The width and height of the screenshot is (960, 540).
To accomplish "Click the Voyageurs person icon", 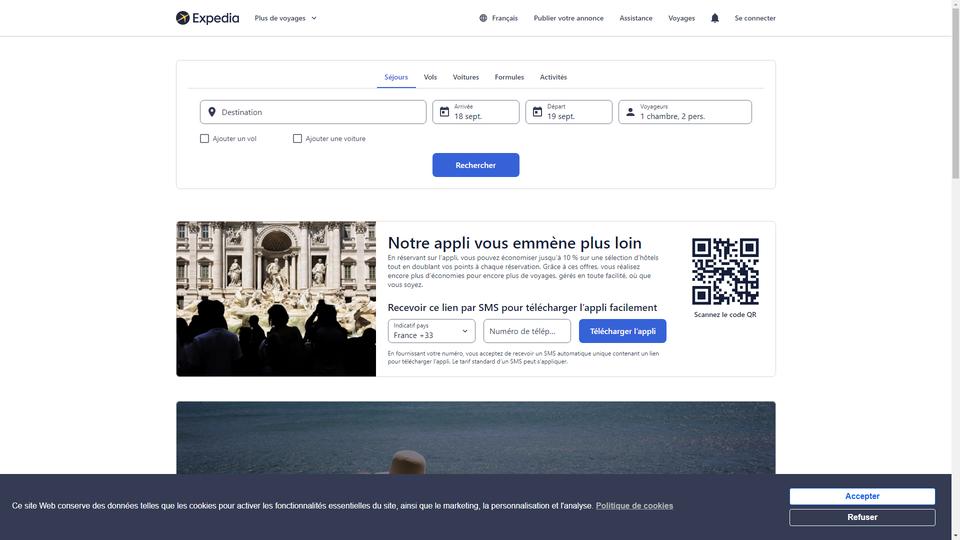I will (630, 112).
